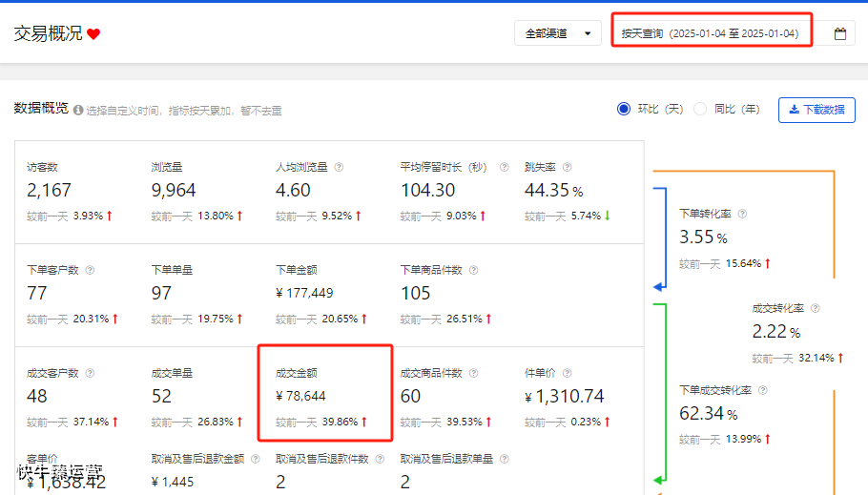Click the red heart favorite icon

pos(93,34)
